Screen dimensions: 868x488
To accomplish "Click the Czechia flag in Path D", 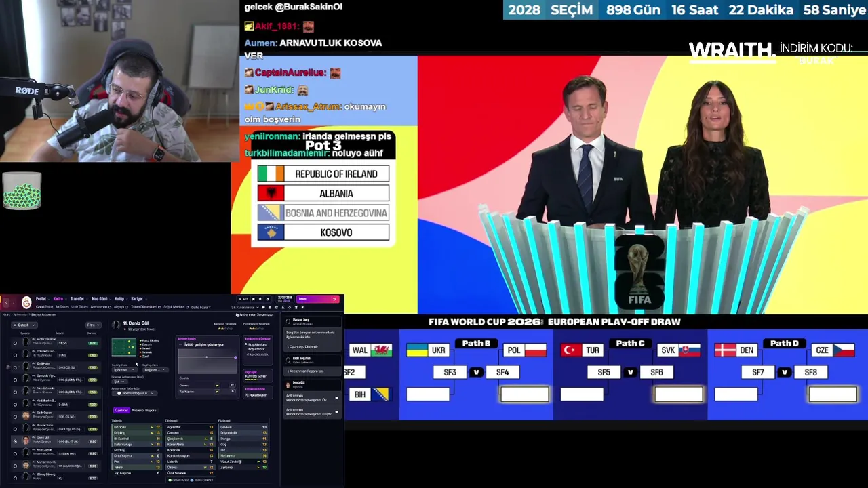I will (x=844, y=350).
